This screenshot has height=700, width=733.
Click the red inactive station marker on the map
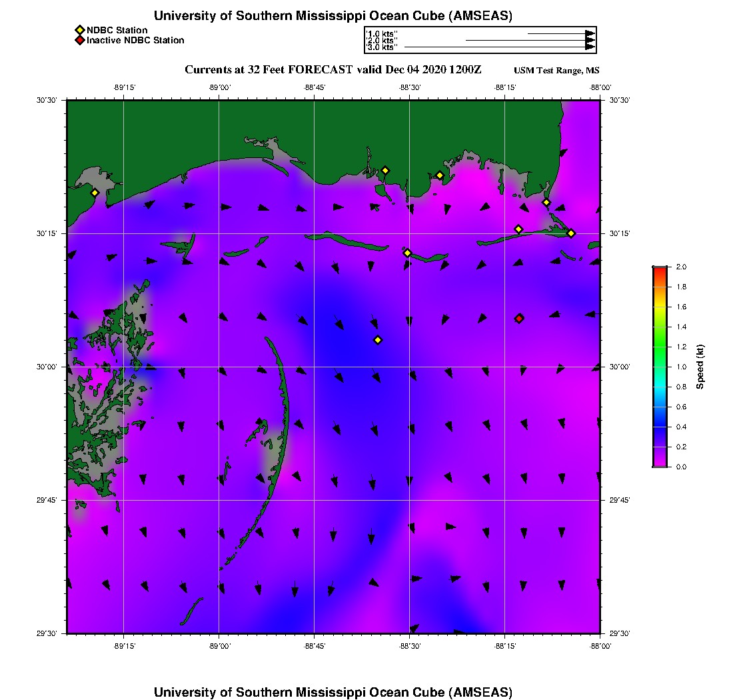click(x=519, y=319)
